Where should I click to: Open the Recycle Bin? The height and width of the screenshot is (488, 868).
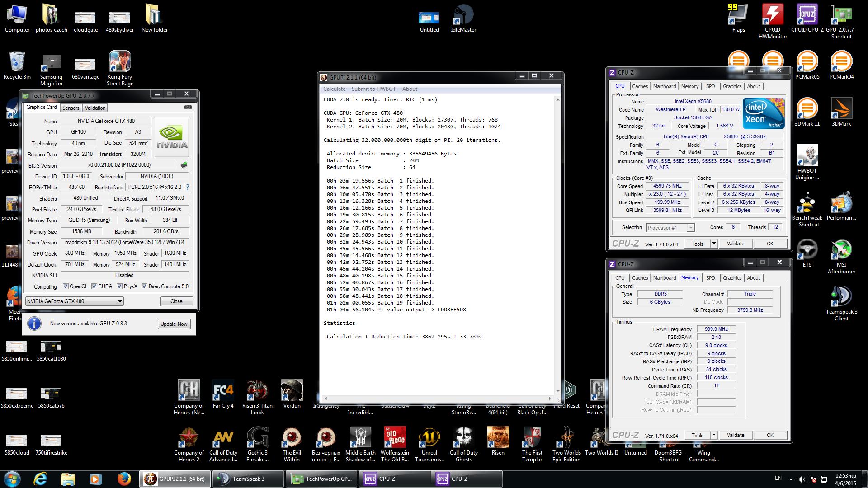tap(17, 66)
